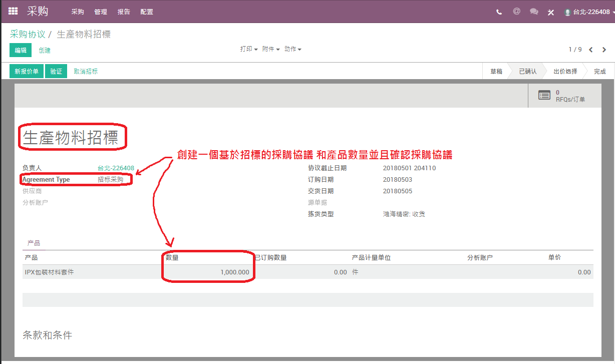Image resolution: width=615 pixels, height=364 pixels.
Task: Open the conversations chat bubble icon
Action: tap(534, 12)
